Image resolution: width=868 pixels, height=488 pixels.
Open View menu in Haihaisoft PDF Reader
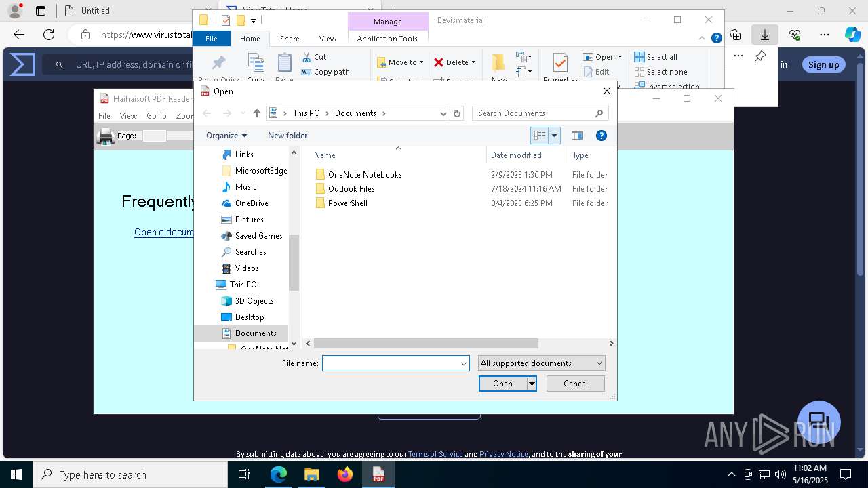tap(128, 116)
